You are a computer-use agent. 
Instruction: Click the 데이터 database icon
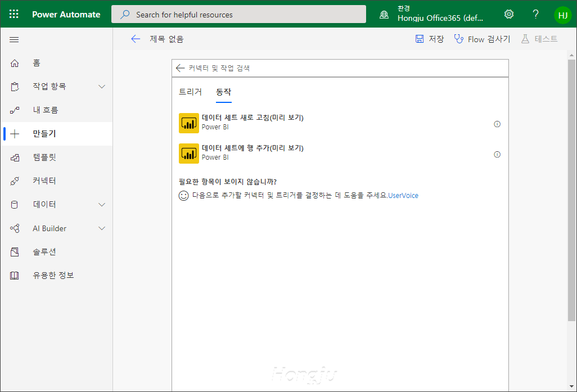pos(15,205)
